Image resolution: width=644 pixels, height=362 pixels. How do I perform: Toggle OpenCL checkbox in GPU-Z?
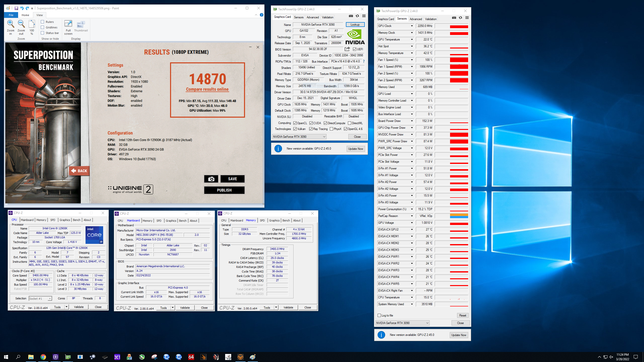coord(295,123)
